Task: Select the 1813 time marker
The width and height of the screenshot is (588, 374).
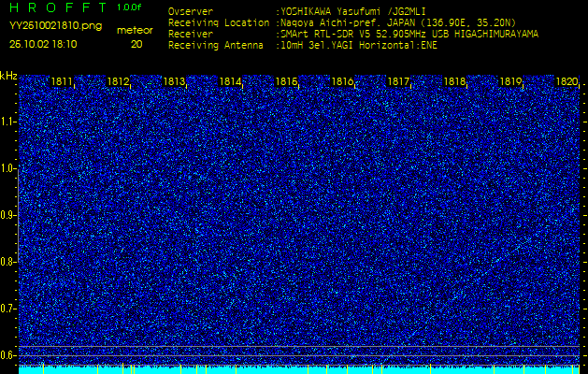Action: pos(175,82)
